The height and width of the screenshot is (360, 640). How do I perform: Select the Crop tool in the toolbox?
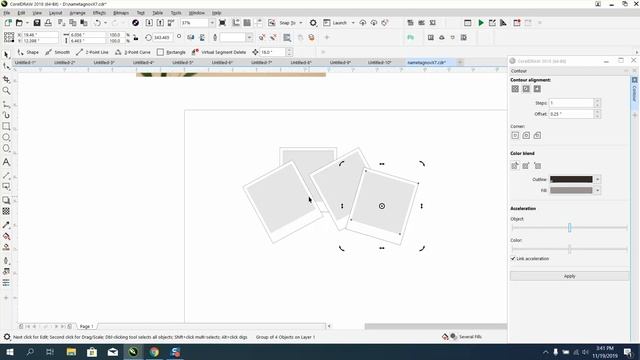(x=6, y=79)
